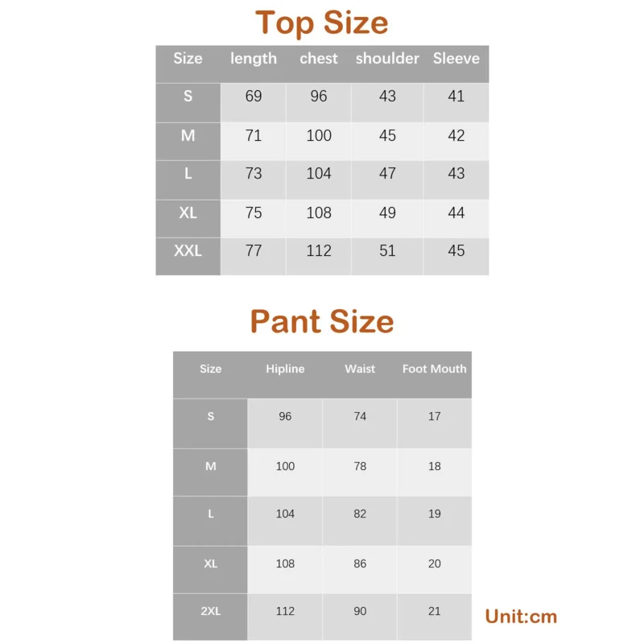Click the 2XL row label in pant table
Screen dimensions: 644x644
coord(210,612)
